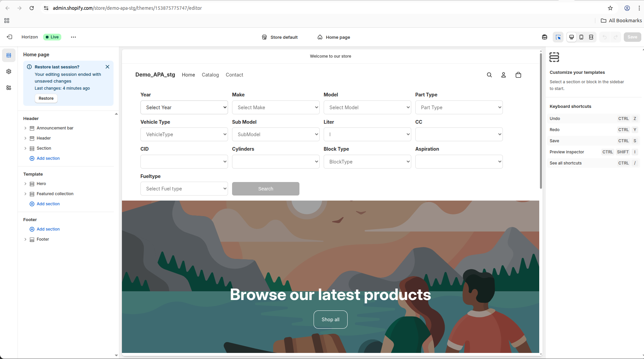Viewport: 644px width, 359px height.
Task: Switch to fullscreen preview
Action: coord(591,37)
